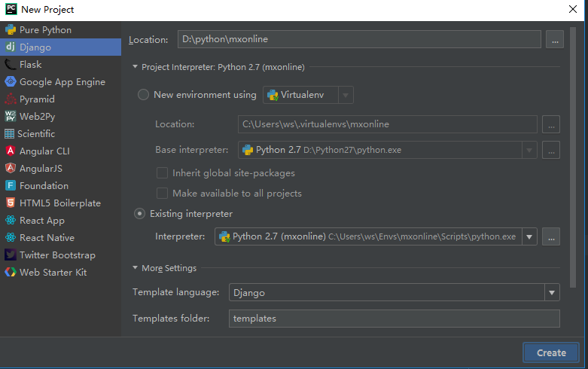Viewport: 588px width, 369px height.
Task: Select Pure Python project type
Action: click(60, 29)
